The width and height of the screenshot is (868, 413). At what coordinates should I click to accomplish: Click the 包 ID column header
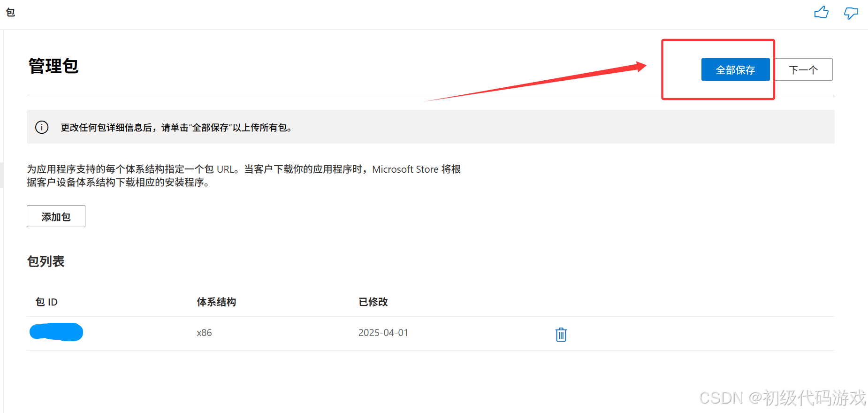click(46, 302)
